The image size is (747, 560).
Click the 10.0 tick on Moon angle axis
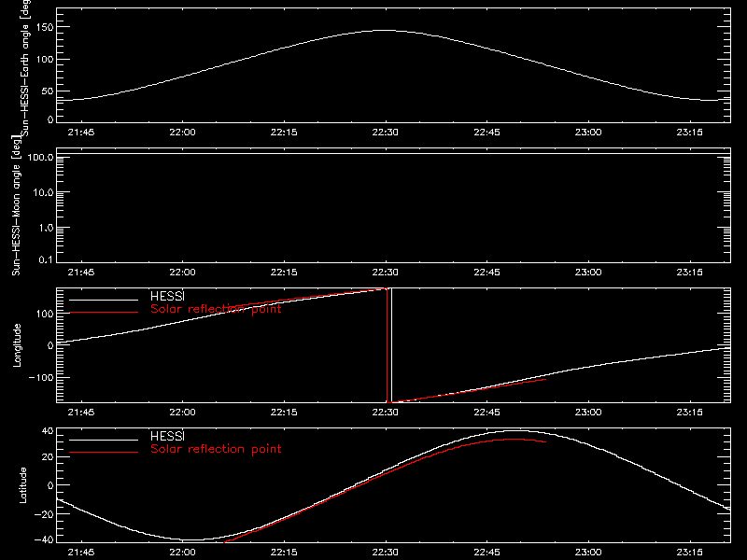43,192
